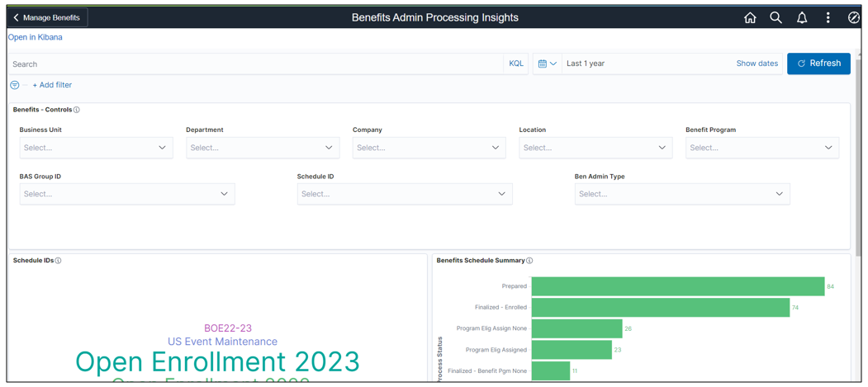Open the global search magnifier icon
Screen dimensions: 868x387
click(776, 17)
